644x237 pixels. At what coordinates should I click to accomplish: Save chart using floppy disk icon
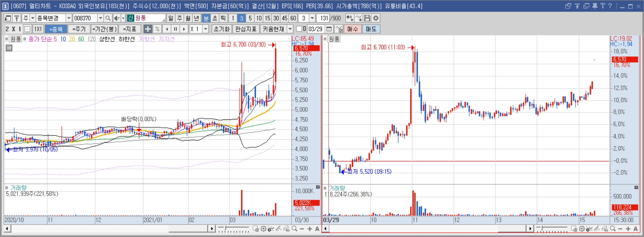coord(367,18)
